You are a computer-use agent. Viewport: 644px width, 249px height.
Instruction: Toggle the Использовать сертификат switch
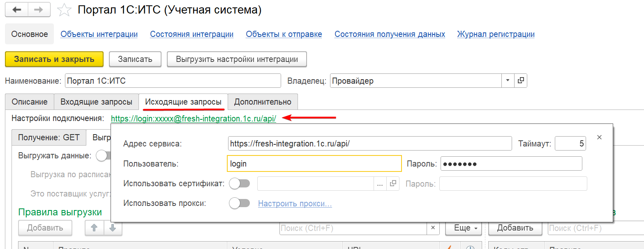[240, 184]
